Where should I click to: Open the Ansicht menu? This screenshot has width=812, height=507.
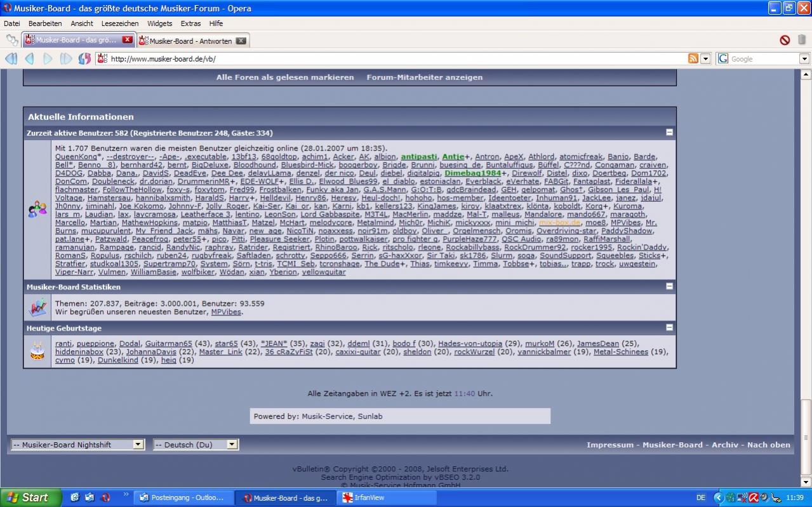[82, 23]
